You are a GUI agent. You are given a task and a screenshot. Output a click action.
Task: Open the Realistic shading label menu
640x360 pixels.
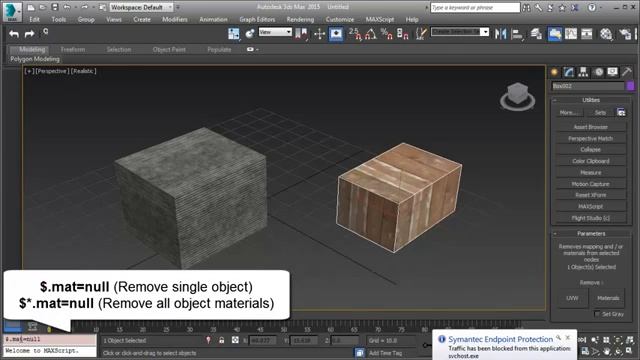pyautogui.click(x=84, y=71)
